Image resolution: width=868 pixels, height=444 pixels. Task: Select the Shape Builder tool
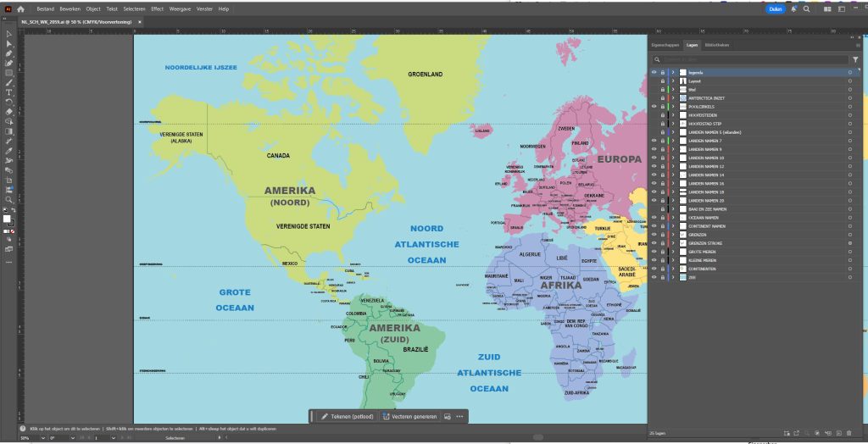[x=8, y=122]
